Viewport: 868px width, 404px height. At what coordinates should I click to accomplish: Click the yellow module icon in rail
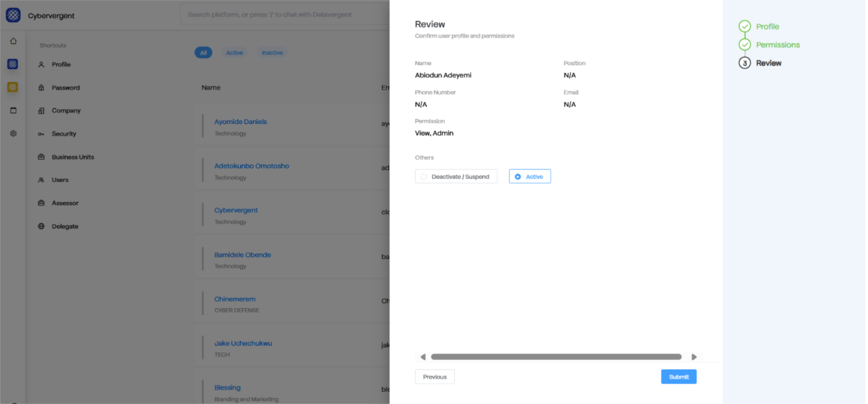(13, 87)
